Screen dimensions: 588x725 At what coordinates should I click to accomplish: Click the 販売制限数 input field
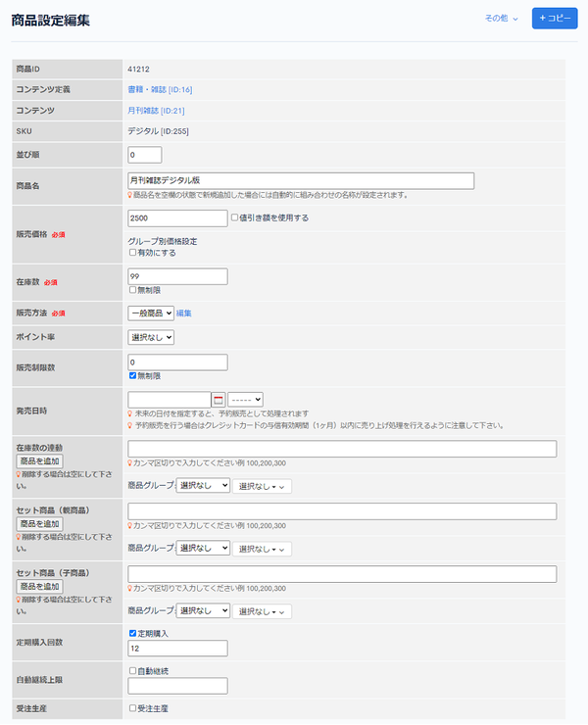coord(177,362)
